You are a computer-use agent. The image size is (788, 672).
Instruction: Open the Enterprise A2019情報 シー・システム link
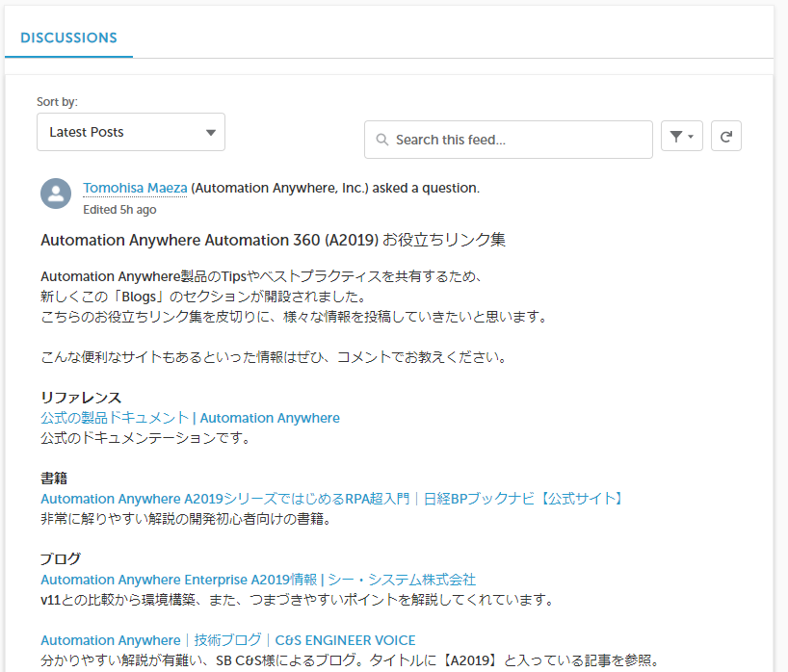258,580
